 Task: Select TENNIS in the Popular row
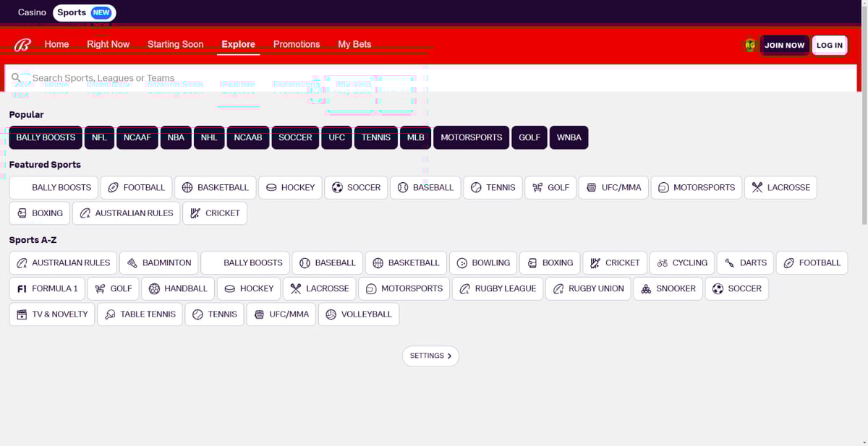tap(376, 137)
